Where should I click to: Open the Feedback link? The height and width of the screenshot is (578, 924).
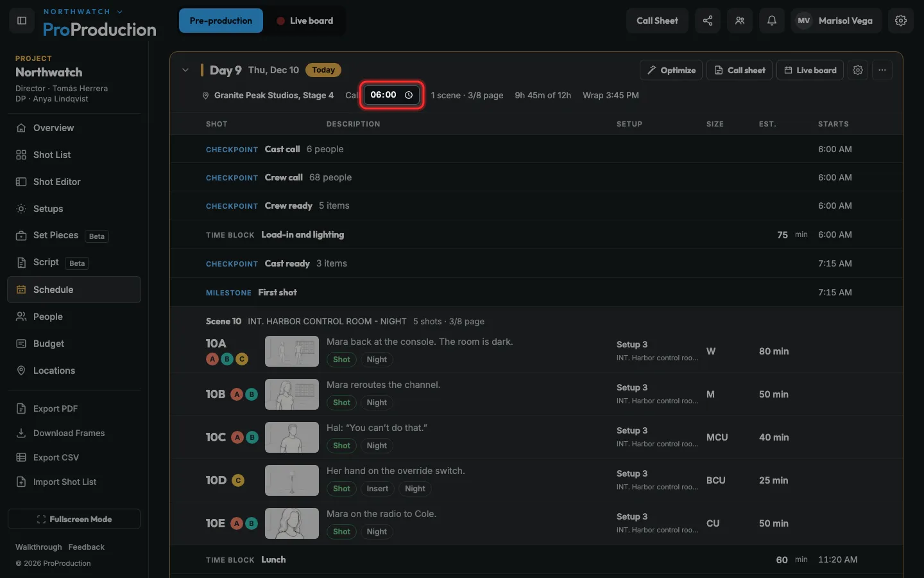(87, 547)
